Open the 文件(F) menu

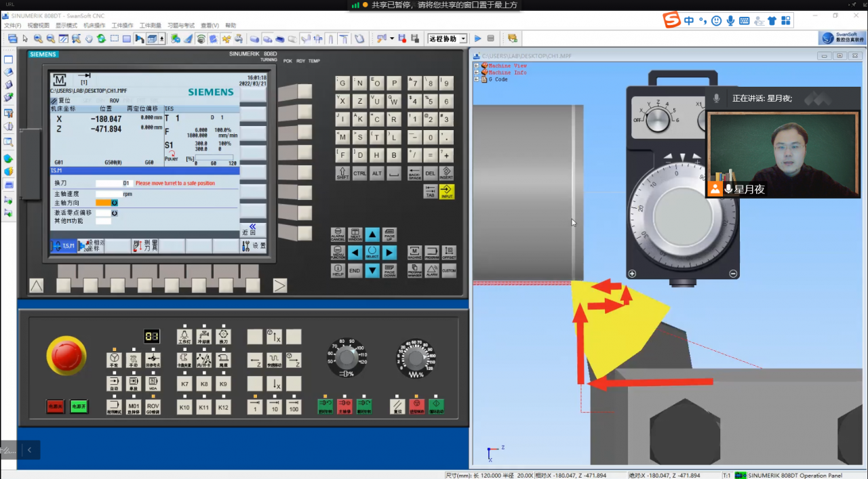12,25
